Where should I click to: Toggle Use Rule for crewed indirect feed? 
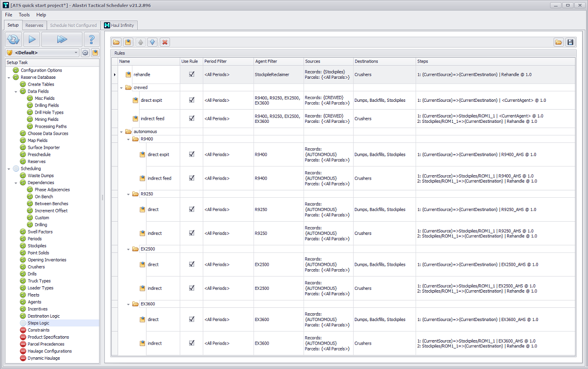click(192, 118)
